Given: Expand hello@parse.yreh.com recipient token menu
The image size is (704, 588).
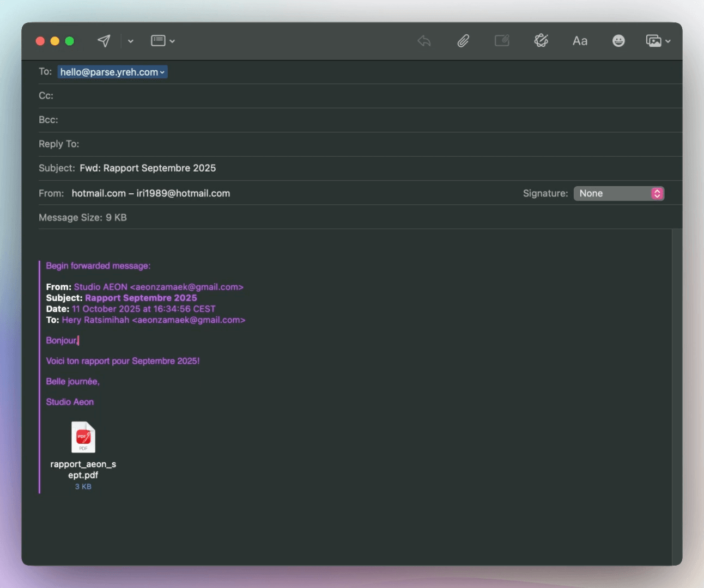Looking at the screenshot, I should pos(162,72).
